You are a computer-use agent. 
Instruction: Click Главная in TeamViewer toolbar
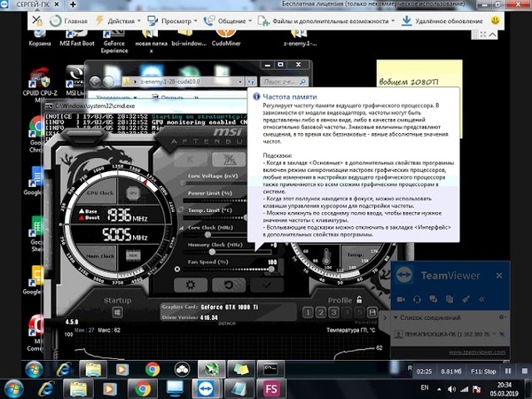point(69,20)
